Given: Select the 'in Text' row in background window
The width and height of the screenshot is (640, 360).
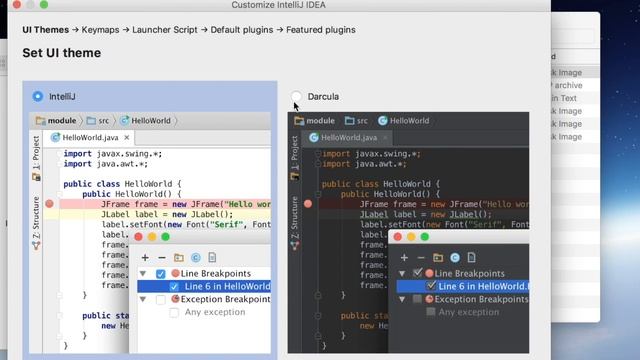Looking at the screenshot, I should click(x=564, y=98).
